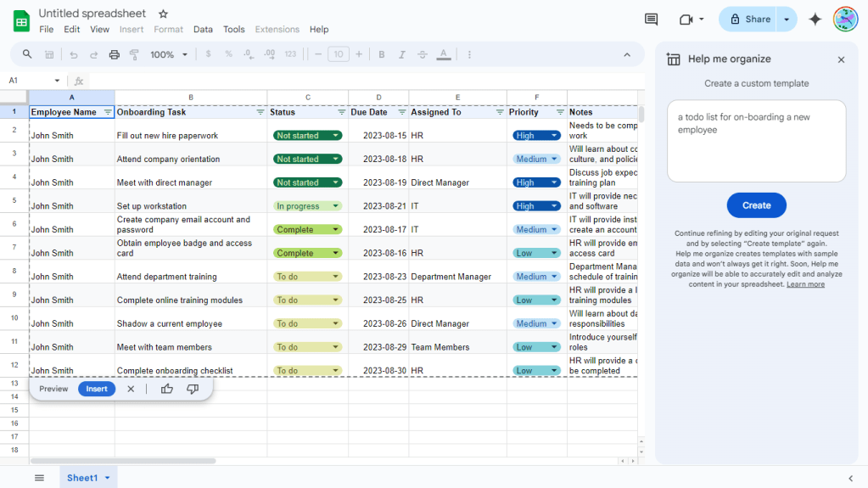Star the Untitled spreadsheet
The image size is (868, 488).
[163, 14]
